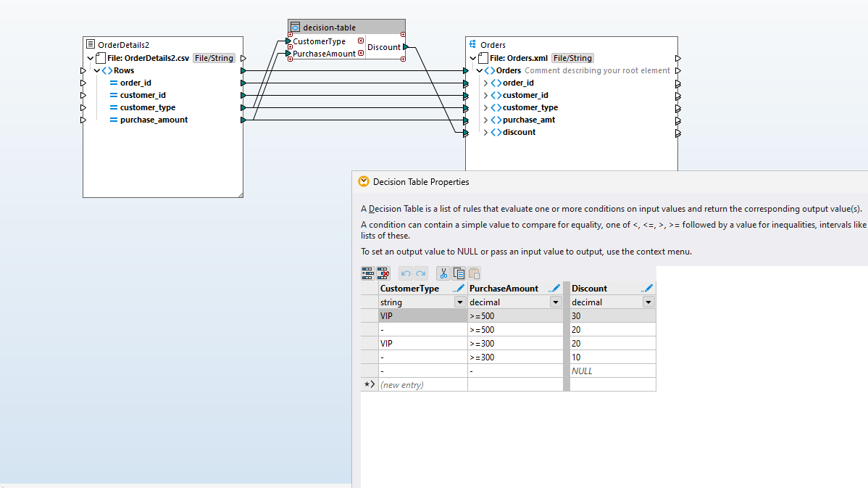Click the Undo icon in the decision table
This screenshot has height=488, width=868.
pyautogui.click(x=405, y=273)
